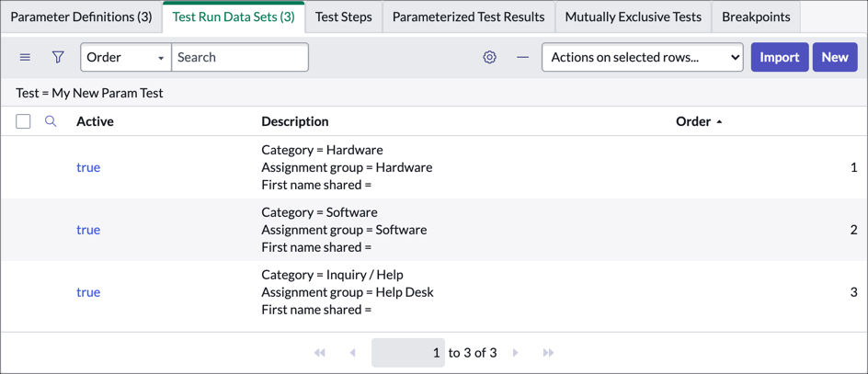Open the Order search field dropdown
Image resolution: width=868 pixels, height=374 pixels.
(126, 58)
